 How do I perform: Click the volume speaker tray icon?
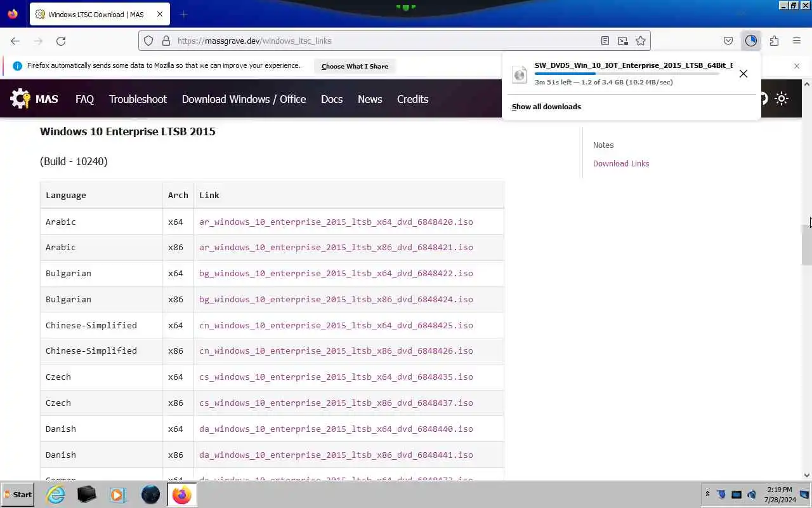point(751,495)
